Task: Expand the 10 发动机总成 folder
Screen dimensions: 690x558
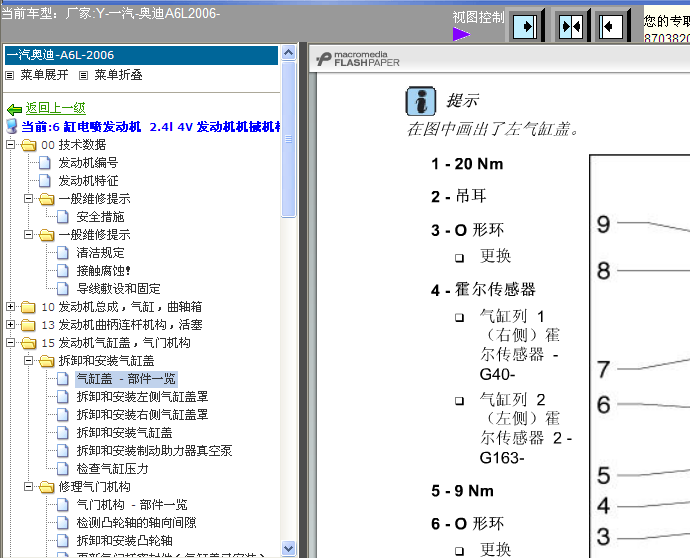Action: click(x=11, y=307)
